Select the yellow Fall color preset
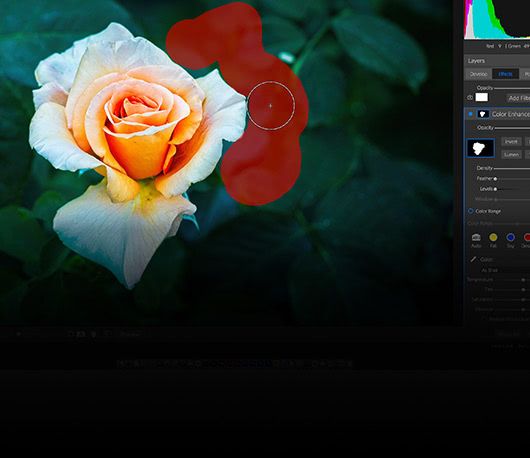Image resolution: width=530 pixels, height=458 pixels. pos(493,237)
